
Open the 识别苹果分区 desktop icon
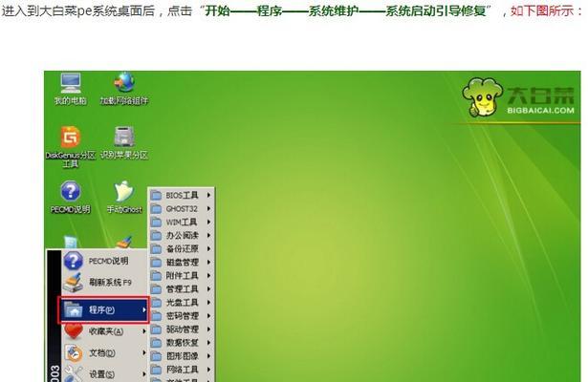point(124,143)
